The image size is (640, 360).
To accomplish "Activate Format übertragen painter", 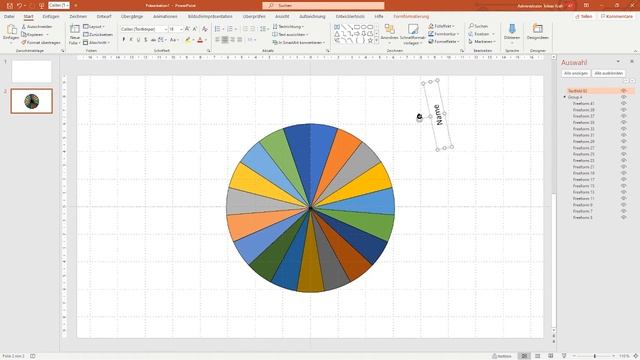I will click(41, 42).
